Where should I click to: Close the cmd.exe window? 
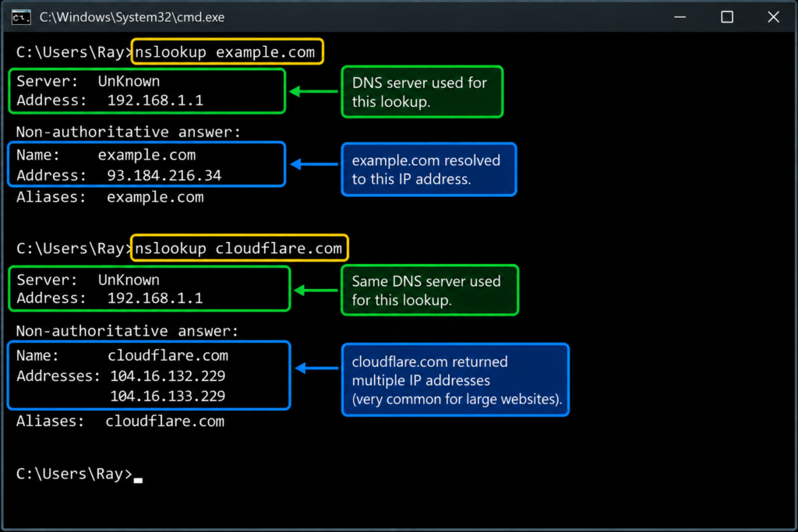point(774,17)
